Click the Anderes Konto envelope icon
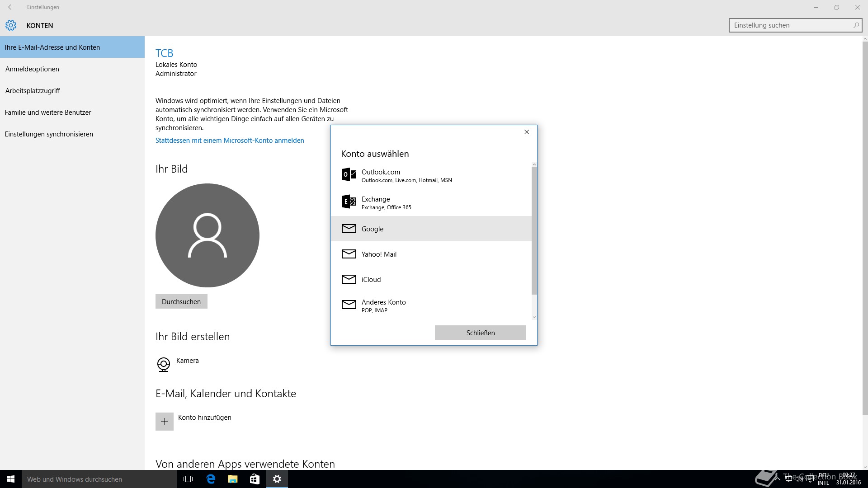This screenshot has height=488, width=868. [349, 305]
